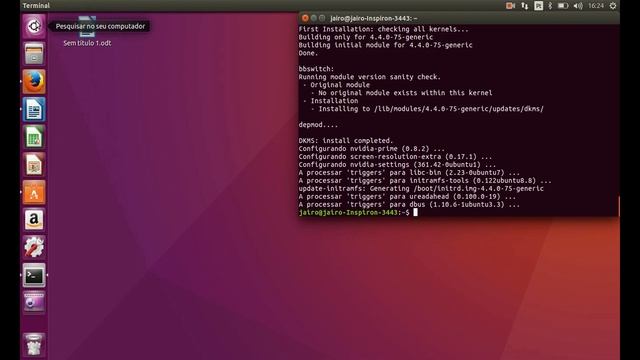Open the session gear menu

613,6
